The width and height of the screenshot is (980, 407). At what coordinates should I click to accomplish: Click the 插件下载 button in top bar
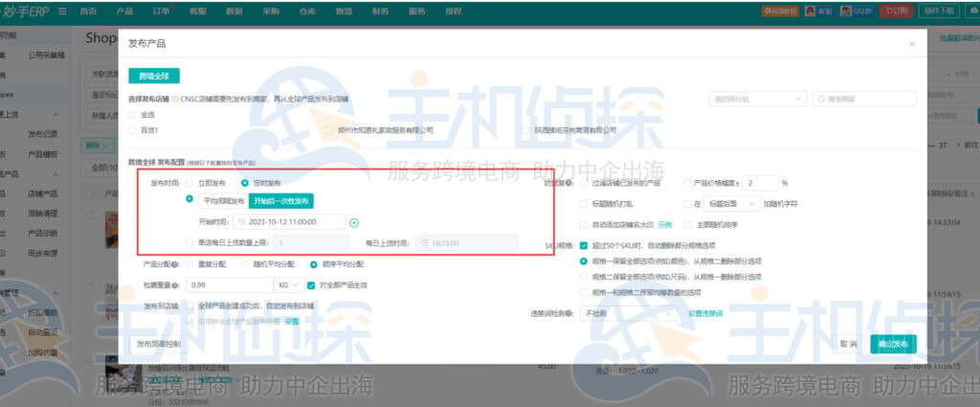tap(941, 11)
